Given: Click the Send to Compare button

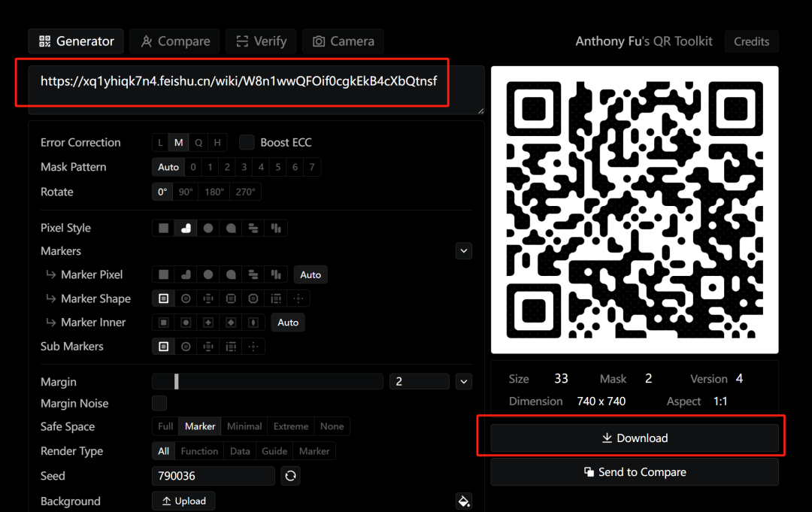Looking at the screenshot, I should (x=635, y=472).
